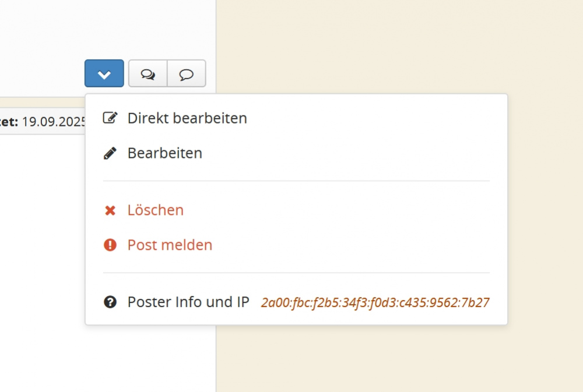Click the bold edited label before the date

(9, 122)
